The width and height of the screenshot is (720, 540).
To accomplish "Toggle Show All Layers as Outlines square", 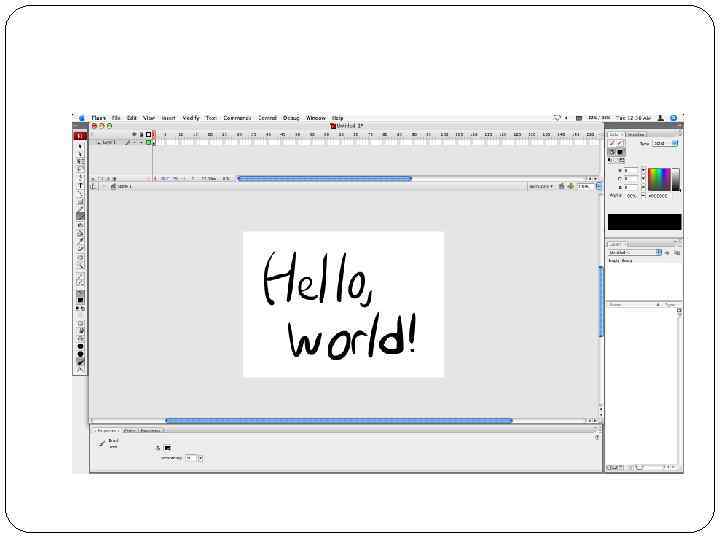I will tap(148, 135).
